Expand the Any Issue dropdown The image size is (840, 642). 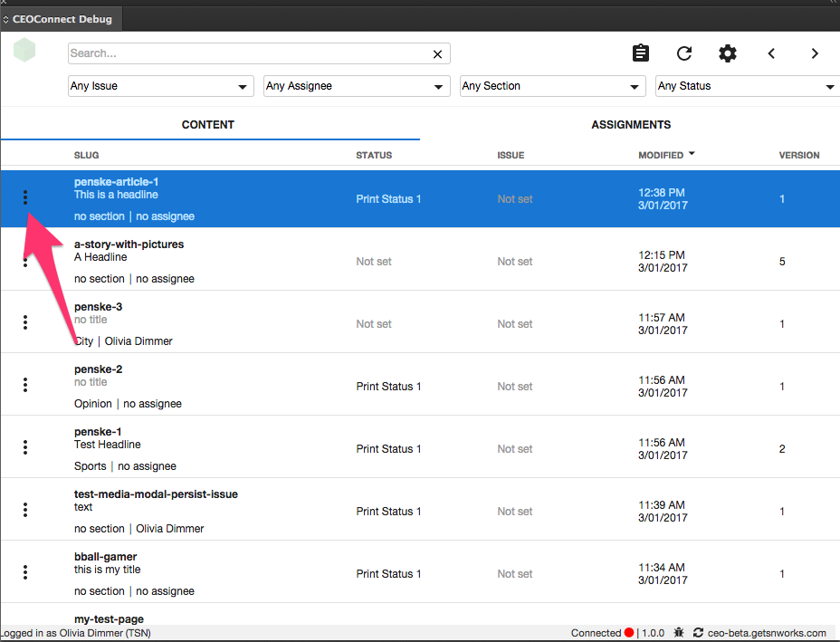(160, 86)
